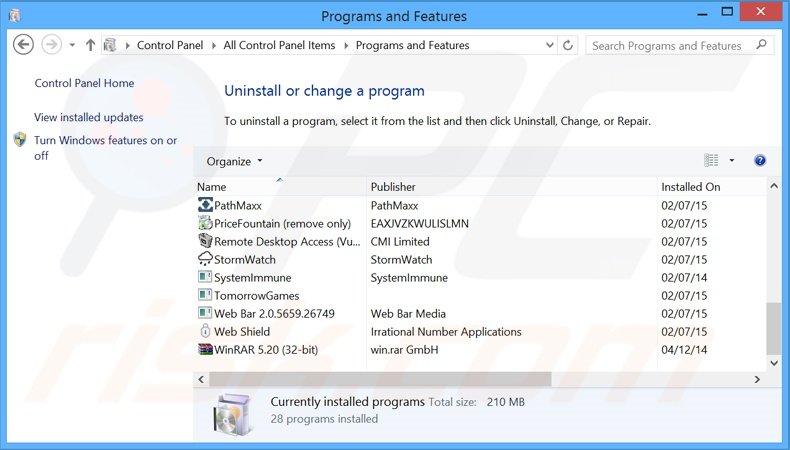790x450 pixels.
Task: Expand chevron after Control Panel breadcrumb
Action: [213, 46]
